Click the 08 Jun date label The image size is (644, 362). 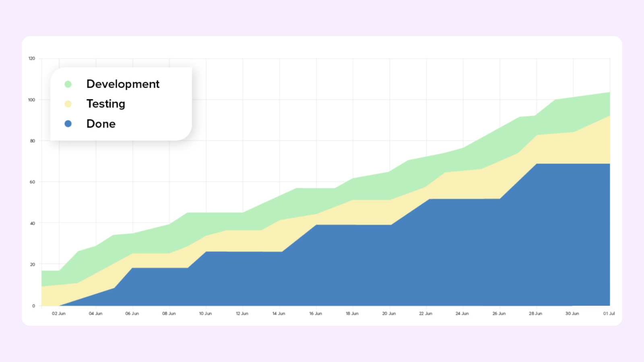[x=169, y=313]
